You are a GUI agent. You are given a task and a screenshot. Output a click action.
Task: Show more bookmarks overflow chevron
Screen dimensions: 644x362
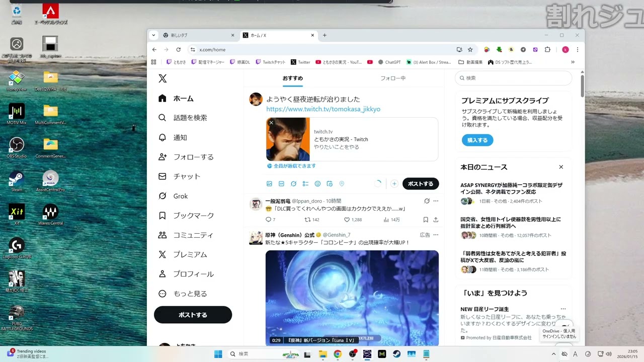coord(573,62)
